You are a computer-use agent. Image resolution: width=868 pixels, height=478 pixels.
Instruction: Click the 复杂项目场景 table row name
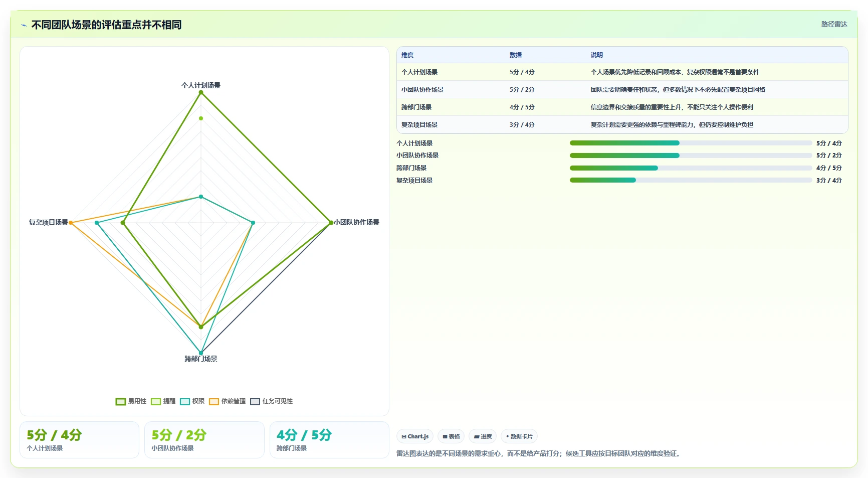[419, 125]
